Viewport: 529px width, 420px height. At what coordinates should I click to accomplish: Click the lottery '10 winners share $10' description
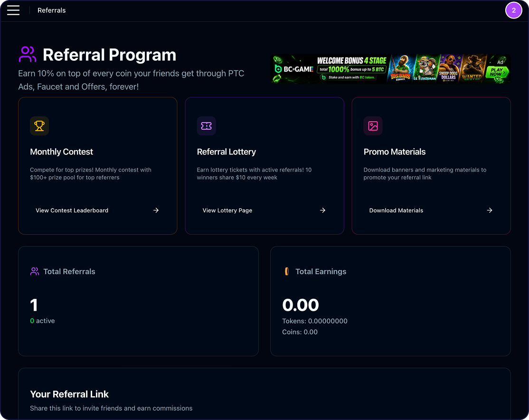255,173
